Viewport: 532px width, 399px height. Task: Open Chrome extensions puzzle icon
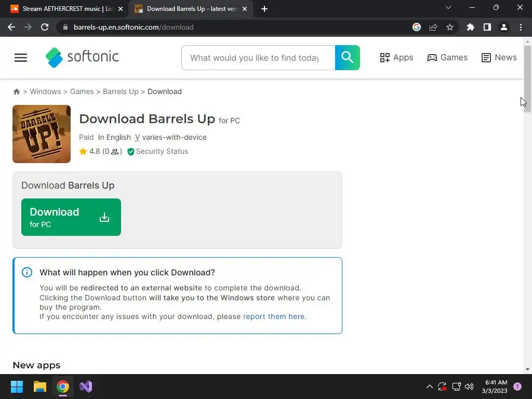tap(470, 27)
